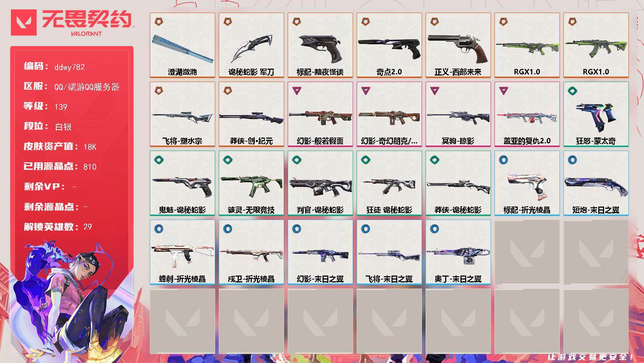Open the 飞将-末日之翼 sniper card
This screenshot has width=644, height=363.
click(x=389, y=252)
